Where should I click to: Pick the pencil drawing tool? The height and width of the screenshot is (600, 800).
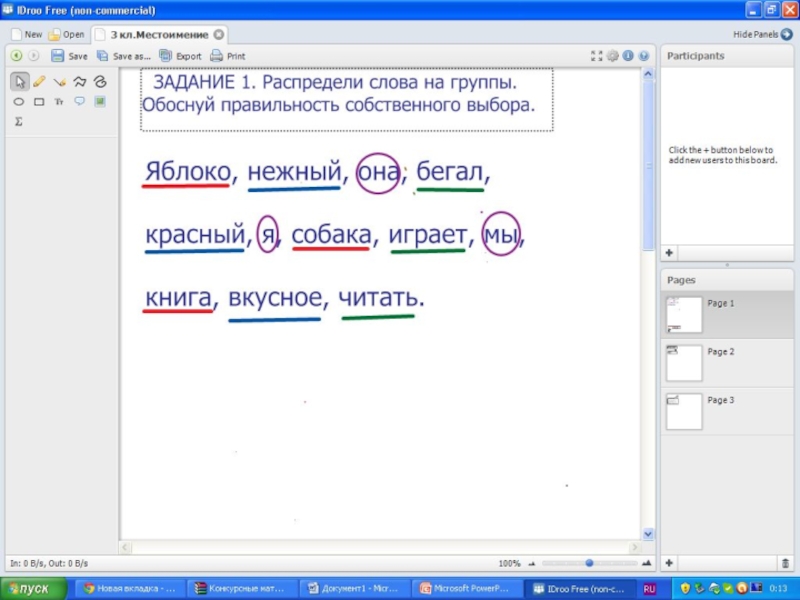(39, 82)
